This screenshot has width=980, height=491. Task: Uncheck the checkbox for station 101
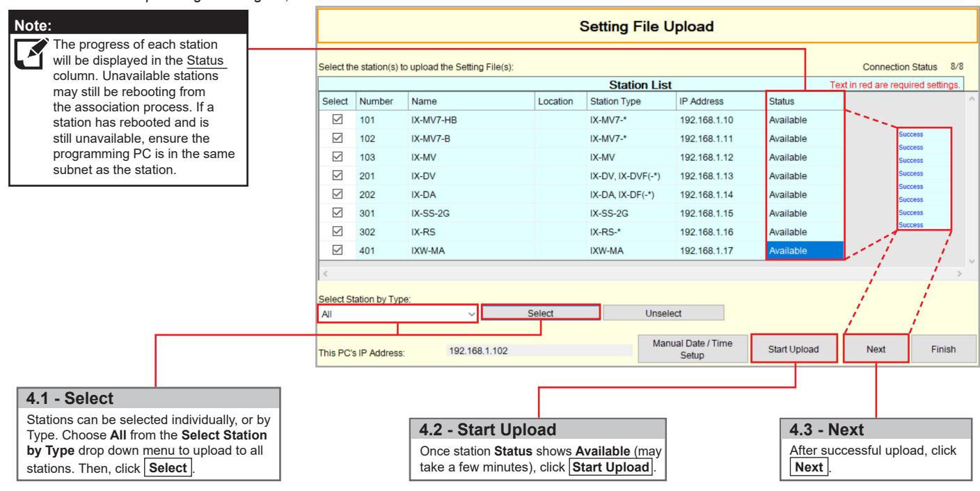pyautogui.click(x=337, y=120)
